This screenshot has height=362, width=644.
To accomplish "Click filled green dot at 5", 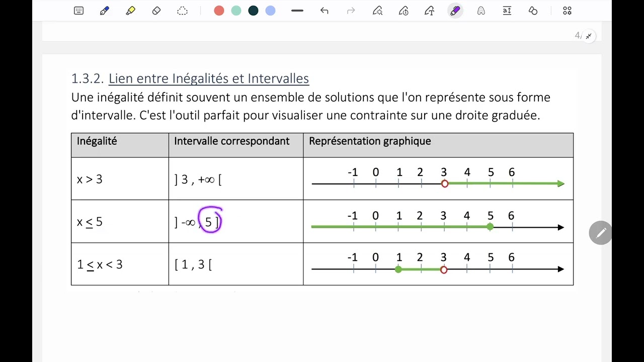I will 490,227.
